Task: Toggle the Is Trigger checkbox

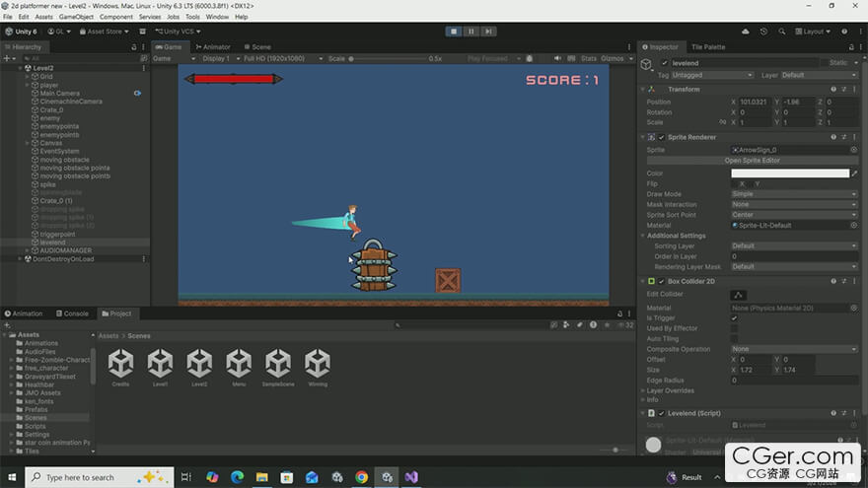Action: point(734,318)
